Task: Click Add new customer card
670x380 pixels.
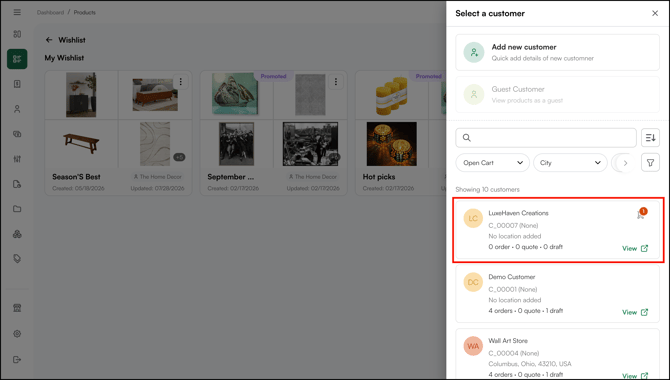Action: click(x=558, y=53)
